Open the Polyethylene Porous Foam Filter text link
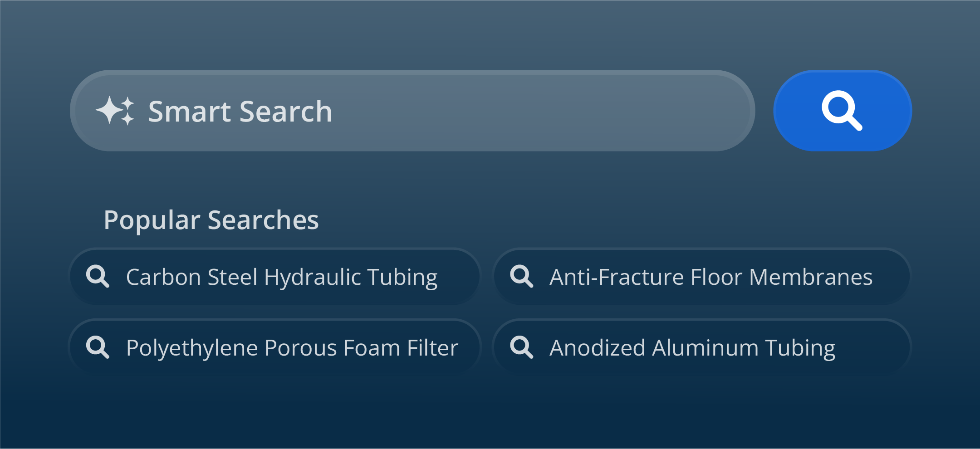Image resolution: width=980 pixels, height=449 pixels. pyautogui.click(x=292, y=348)
